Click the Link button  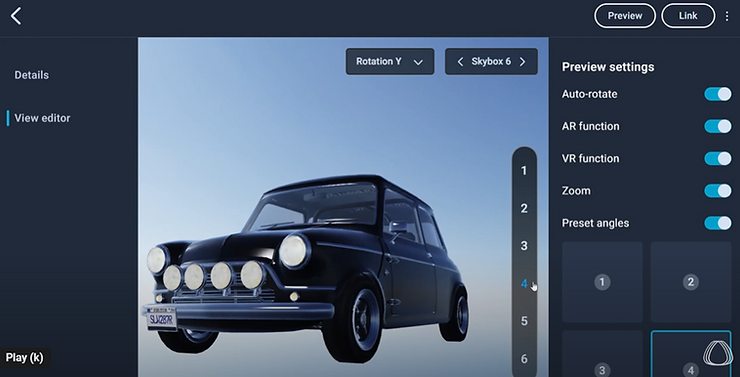(x=688, y=16)
